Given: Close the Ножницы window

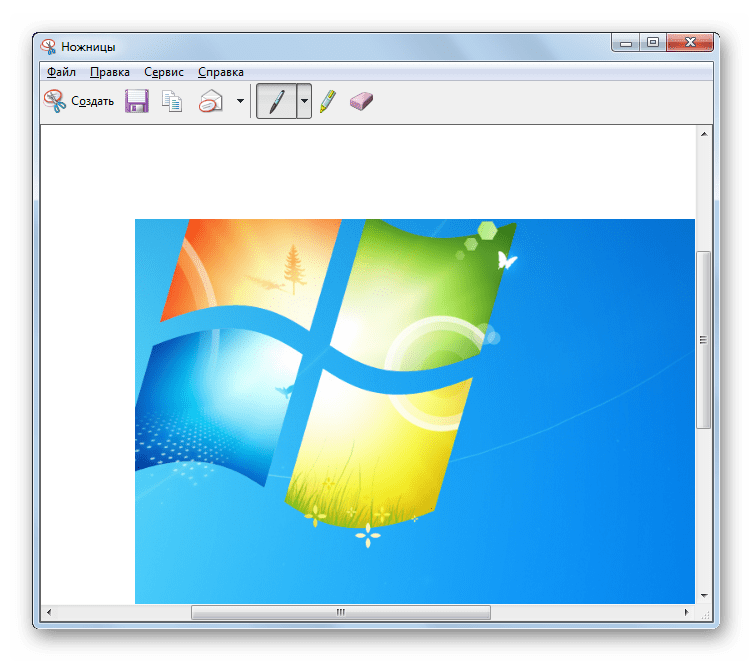Looking at the screenshot, I should (x=690, y=43).
